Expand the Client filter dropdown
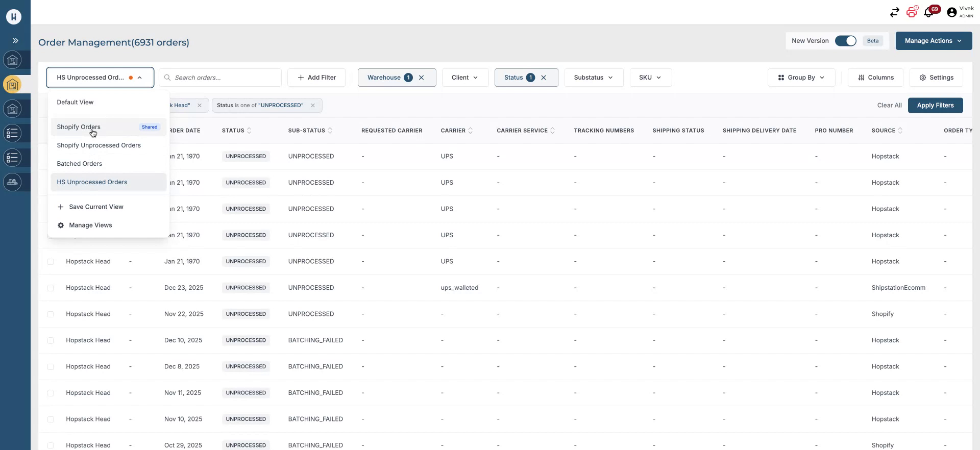This screenshot has height=450, width=980. point(465,78)
